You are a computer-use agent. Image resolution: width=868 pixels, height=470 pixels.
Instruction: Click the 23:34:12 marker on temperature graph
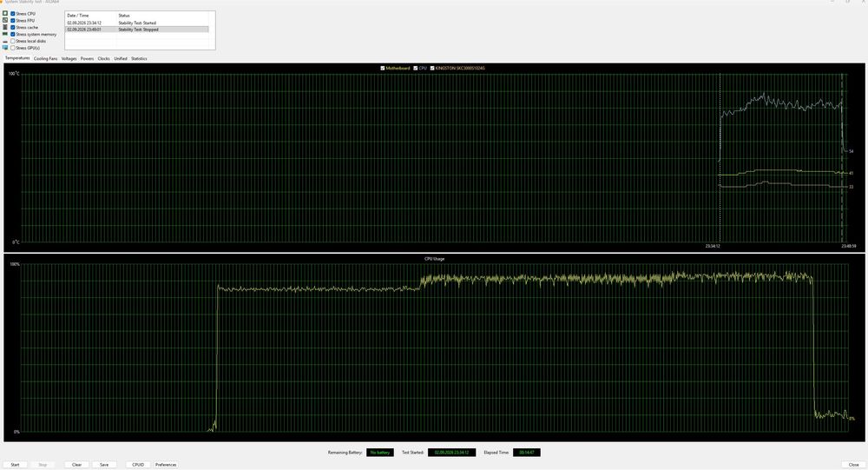click(713, 246)
